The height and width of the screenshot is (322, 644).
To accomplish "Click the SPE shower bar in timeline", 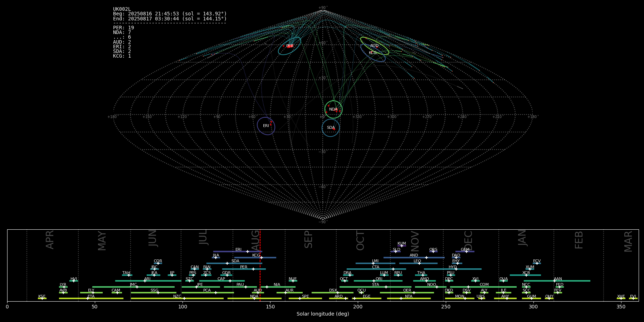I will tap(305, 298).
